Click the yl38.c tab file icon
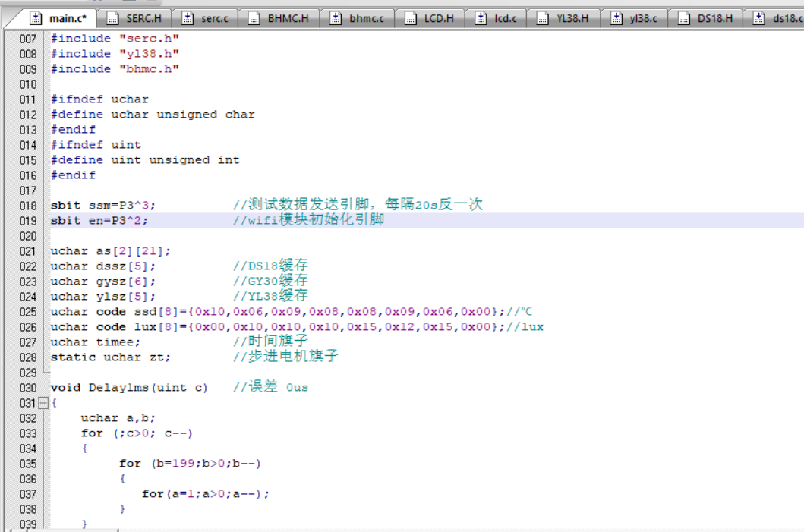Image resolution: width=804 pixels, height=532 pixels. [616, 18]
